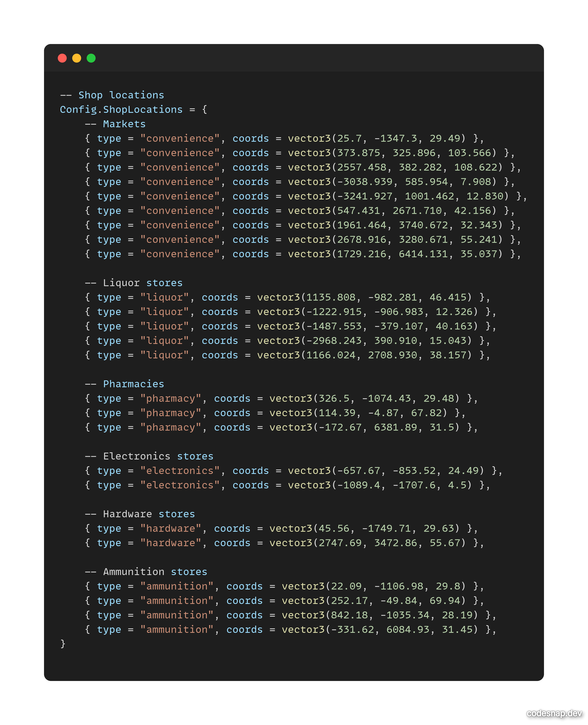Click vector3(-1089.4, -1707.6, 4.5) value
The image size is (588, 725).
[380, 485]
